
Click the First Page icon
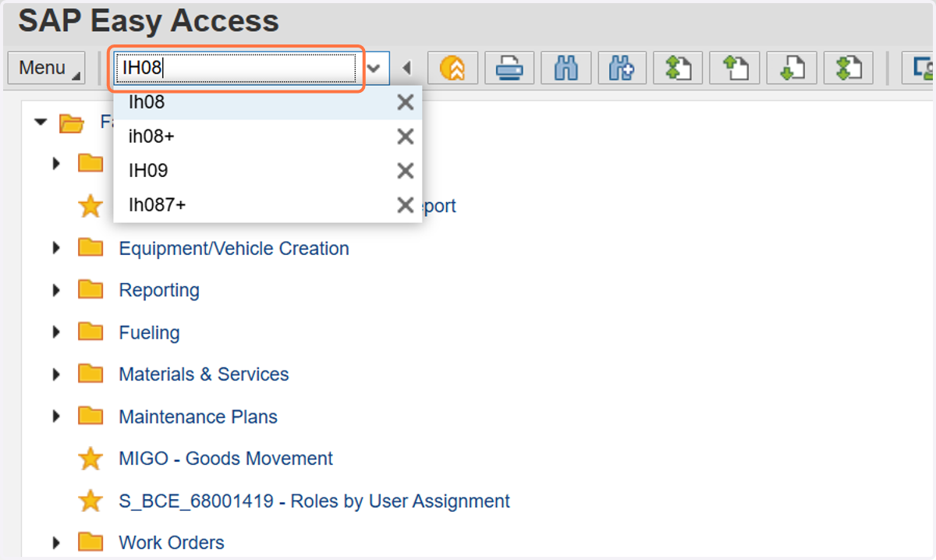pos(679,69)
